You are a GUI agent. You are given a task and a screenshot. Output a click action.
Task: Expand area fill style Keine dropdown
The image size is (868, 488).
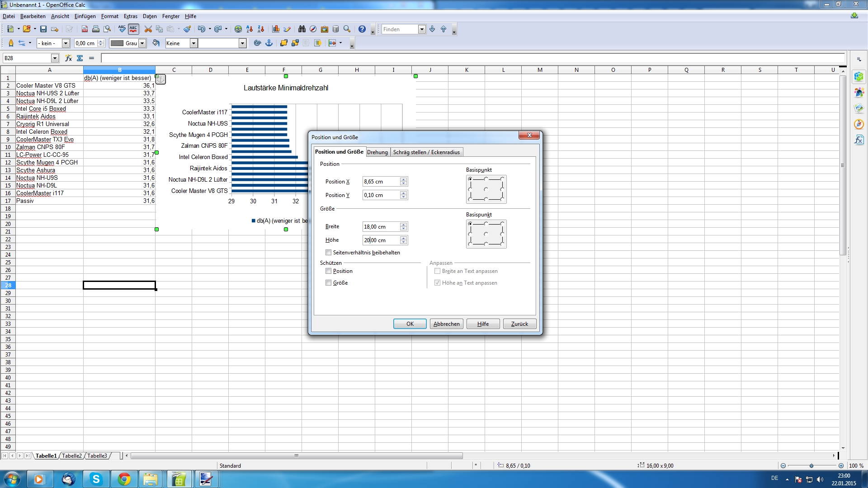tap(193, 43)
